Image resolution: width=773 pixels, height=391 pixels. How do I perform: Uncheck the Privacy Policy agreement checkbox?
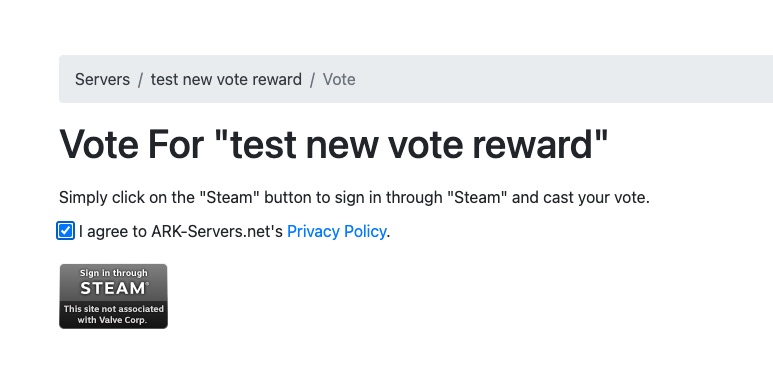pyautogui.click(x=65, y=231)
